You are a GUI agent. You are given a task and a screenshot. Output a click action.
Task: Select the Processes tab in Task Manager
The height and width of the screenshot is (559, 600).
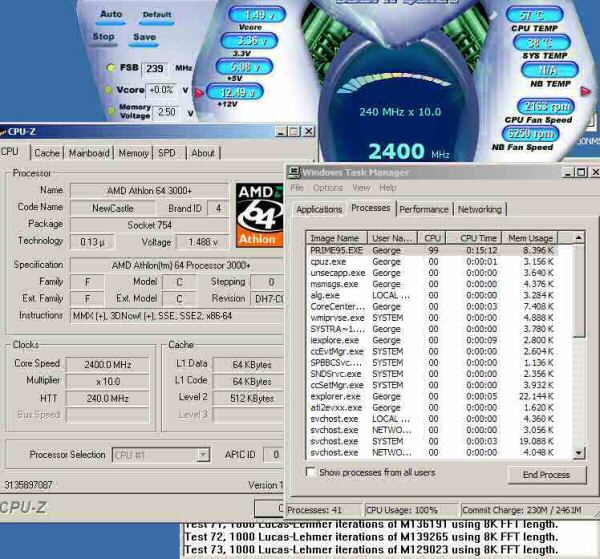(x=371, y=208)
